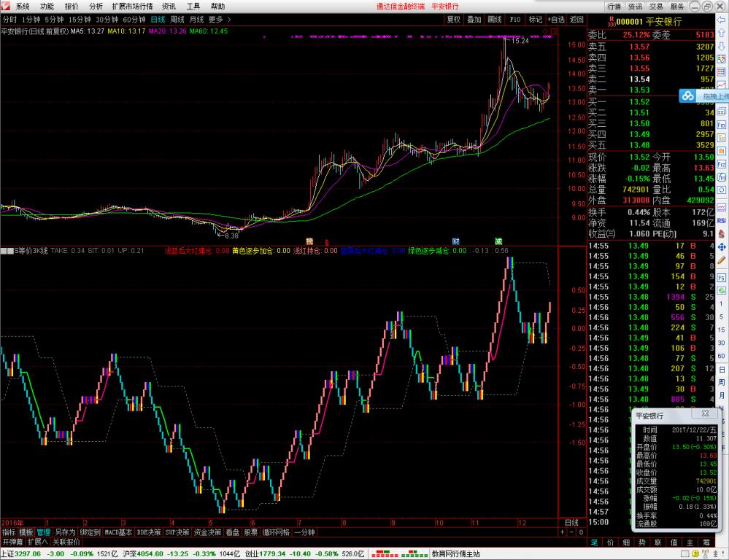Image resolution: width=729 pixels, height=560 pixels.
Task: Click the left arrow back icon in right toolbar
Action: click(x=721, y=20)
